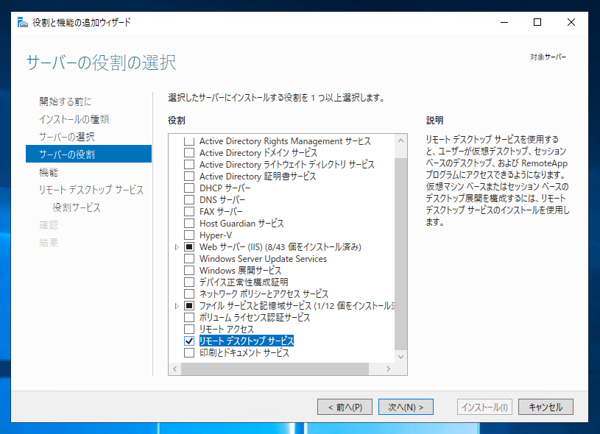
Task: Close the 役割と機能の追加ウィザード window
Action: (571, 23)
